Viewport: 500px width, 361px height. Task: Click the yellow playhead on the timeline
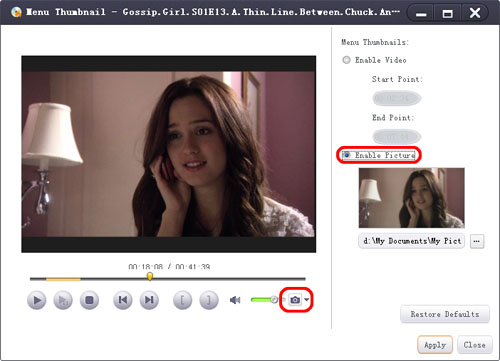(x=150, y=276)
